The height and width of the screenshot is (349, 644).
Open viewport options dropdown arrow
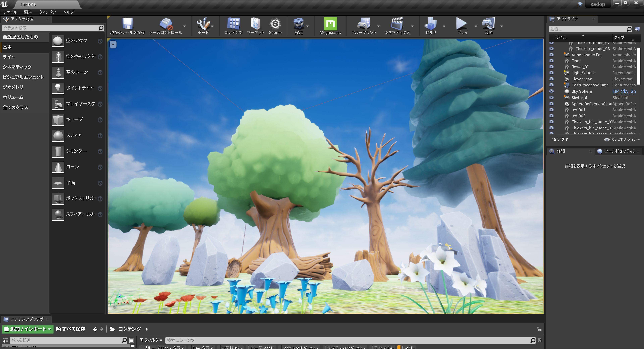[113, 44]
